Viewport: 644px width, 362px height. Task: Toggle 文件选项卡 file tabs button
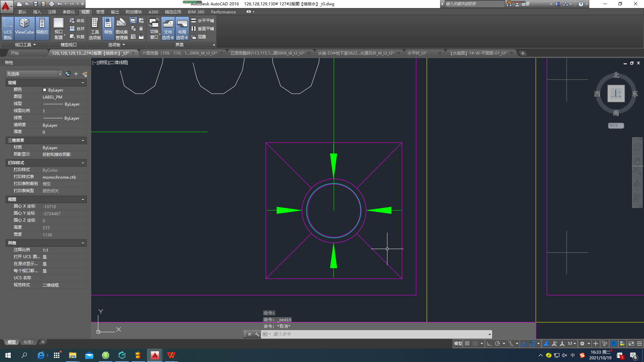click(x=168, y=29)
